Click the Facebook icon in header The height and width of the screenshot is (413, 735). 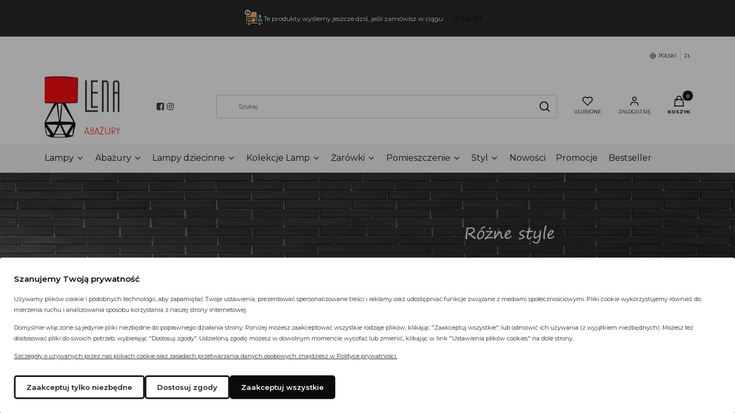(x=160, y=106)
